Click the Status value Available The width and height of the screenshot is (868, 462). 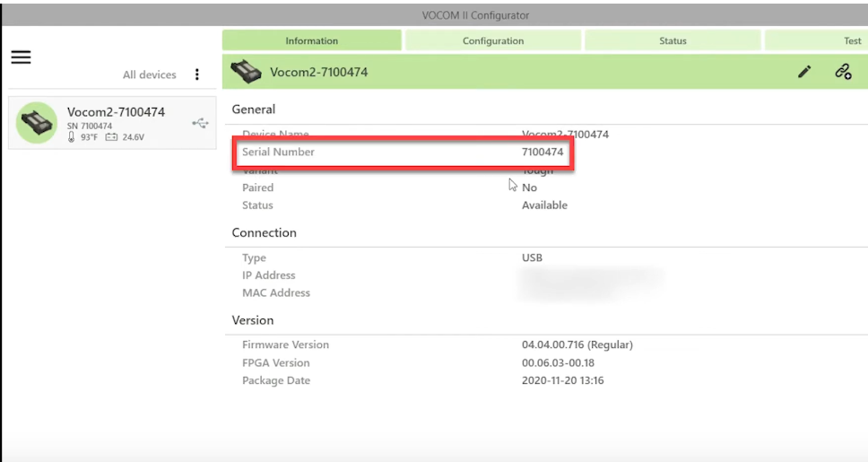click(544, 205)
